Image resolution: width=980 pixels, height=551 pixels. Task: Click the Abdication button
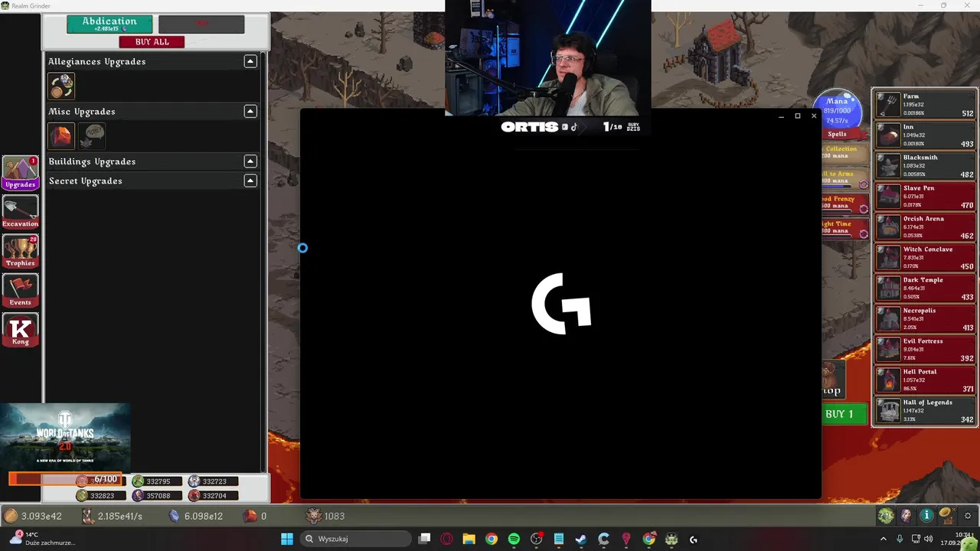pyautogui.click(x=109, y=24)
